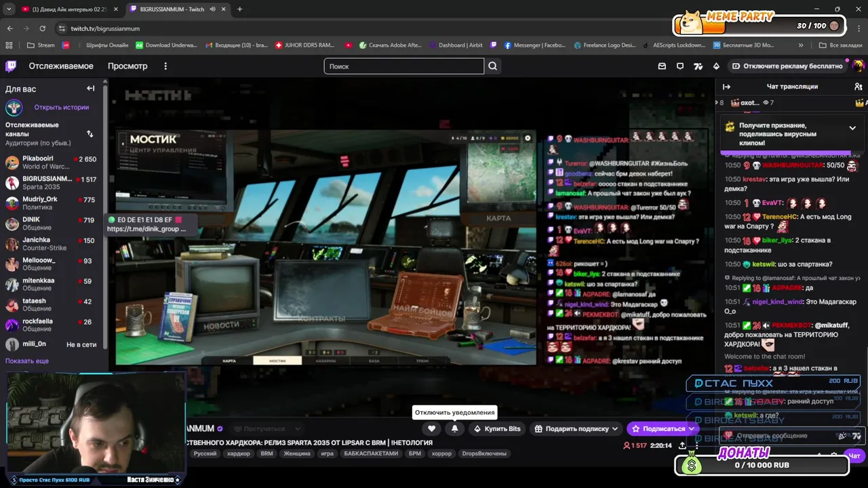Click the Русский tag
Screen dimensions: 868x488
[205, 453]
